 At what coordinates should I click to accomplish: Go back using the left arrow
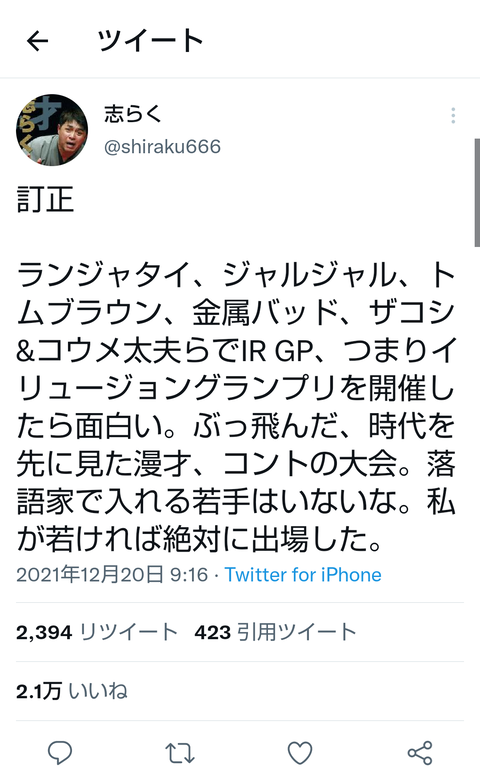point(37,41)
